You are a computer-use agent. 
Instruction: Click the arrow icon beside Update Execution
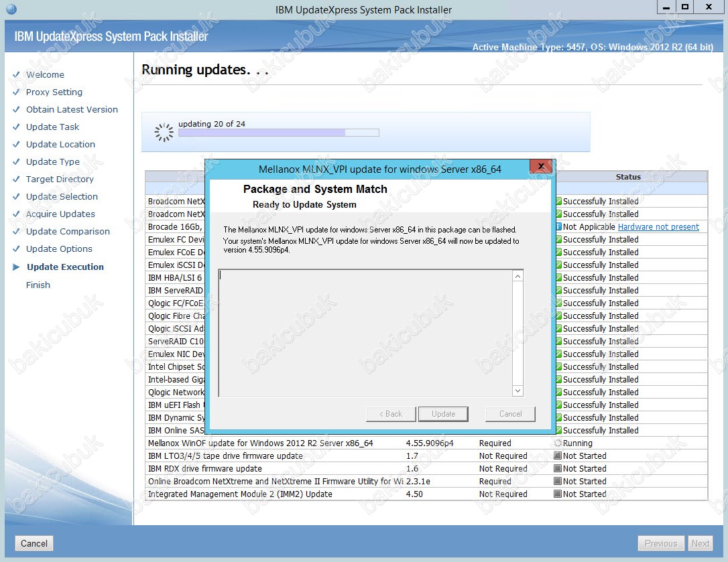(16, 267)
